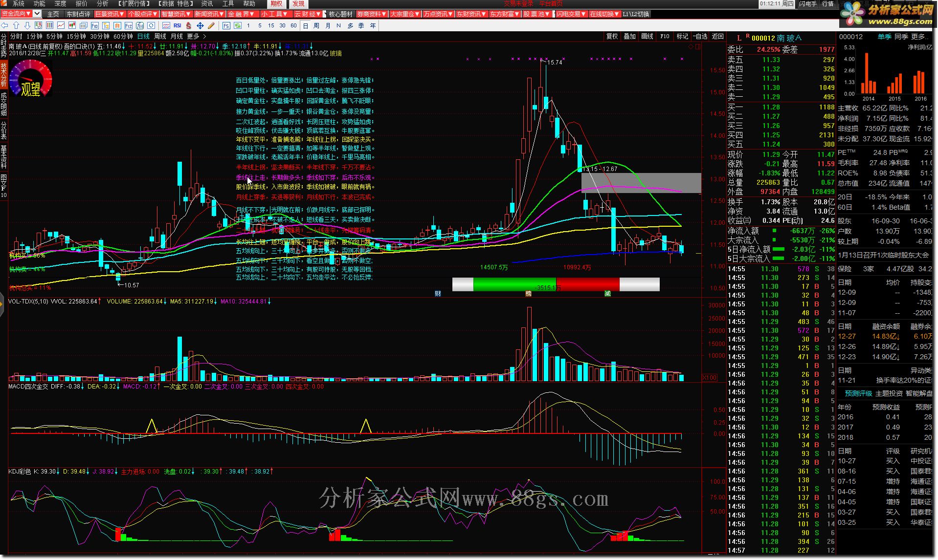
Task: Click the X100 volume scale marker
Action: coord(709,378)
